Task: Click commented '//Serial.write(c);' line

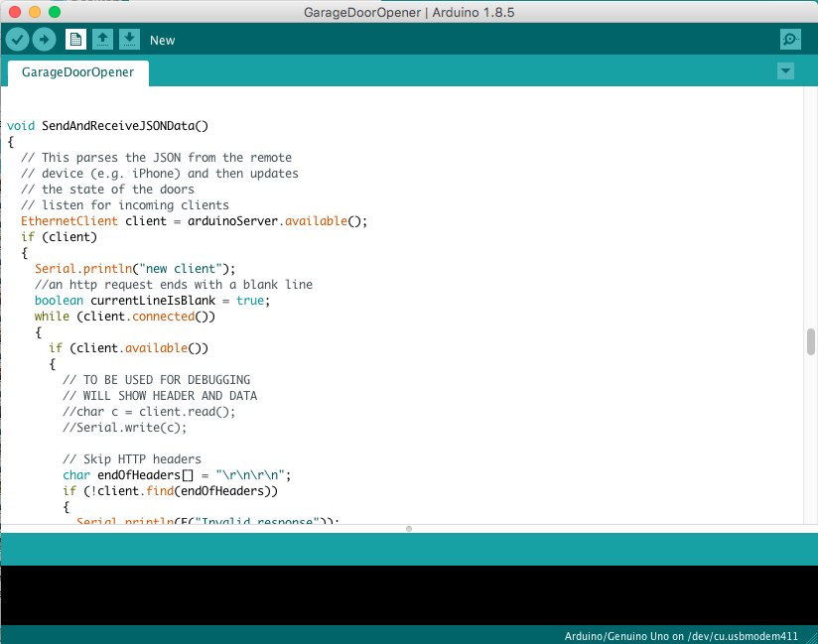Action: pyautogui.click(x=125, y=427)
